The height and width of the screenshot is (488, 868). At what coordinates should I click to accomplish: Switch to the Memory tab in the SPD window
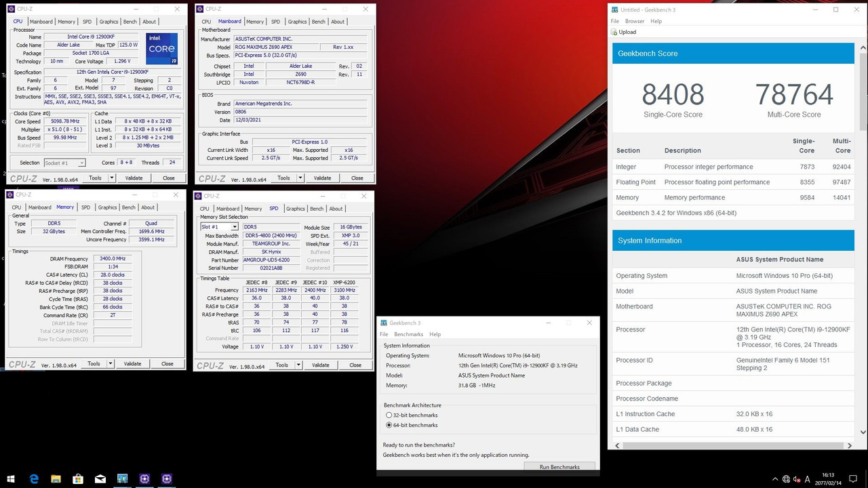pos(253,209)
